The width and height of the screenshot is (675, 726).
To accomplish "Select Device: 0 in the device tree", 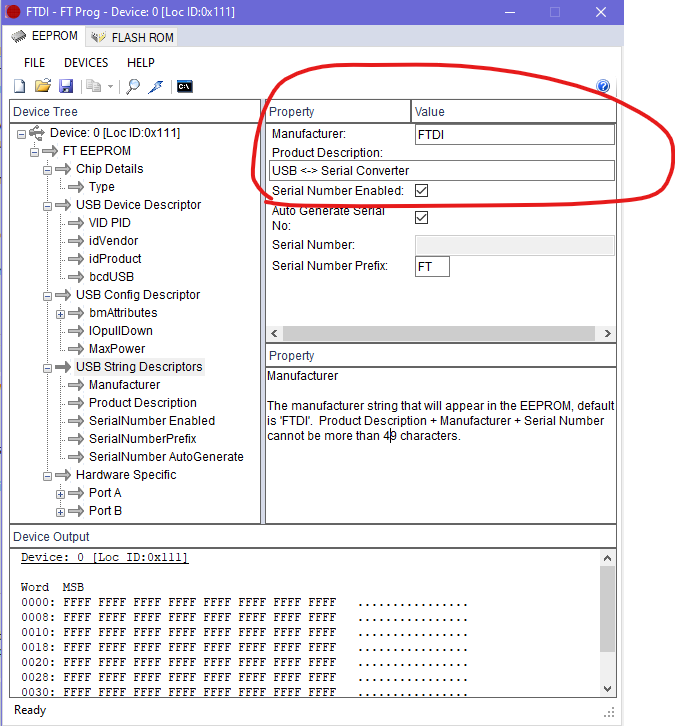I will click(x=115, y=133).
